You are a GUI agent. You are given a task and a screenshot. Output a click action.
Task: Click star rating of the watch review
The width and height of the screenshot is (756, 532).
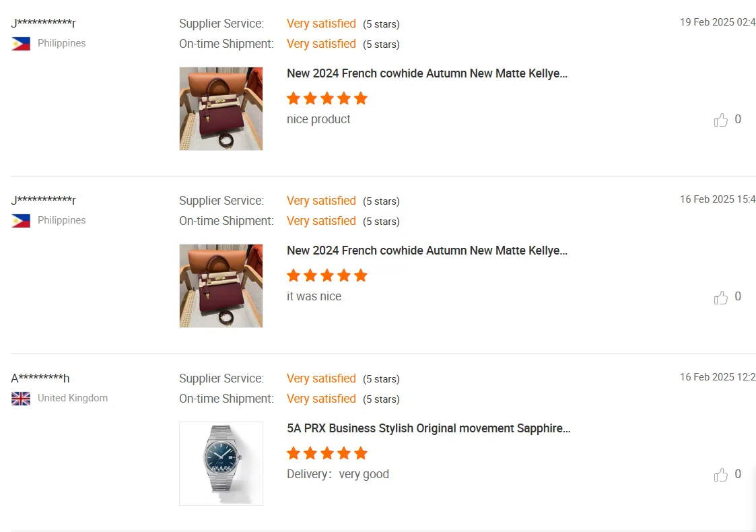coord(327,453)
